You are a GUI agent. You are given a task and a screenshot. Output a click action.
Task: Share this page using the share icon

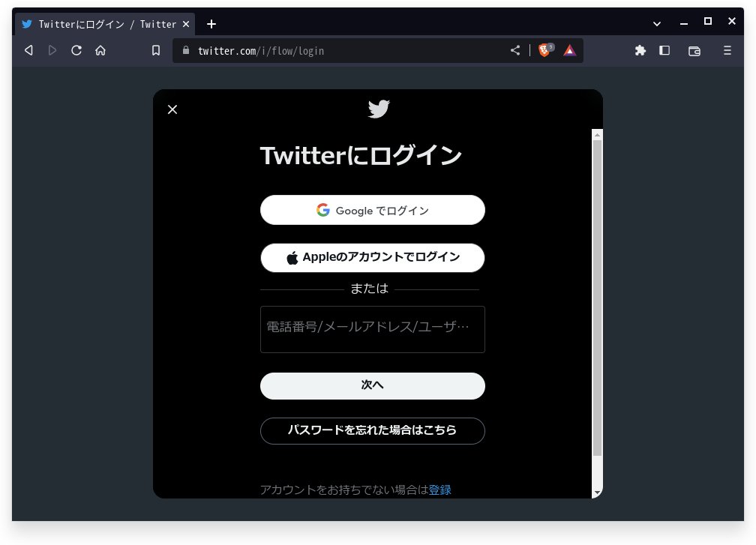coord(515,50)
